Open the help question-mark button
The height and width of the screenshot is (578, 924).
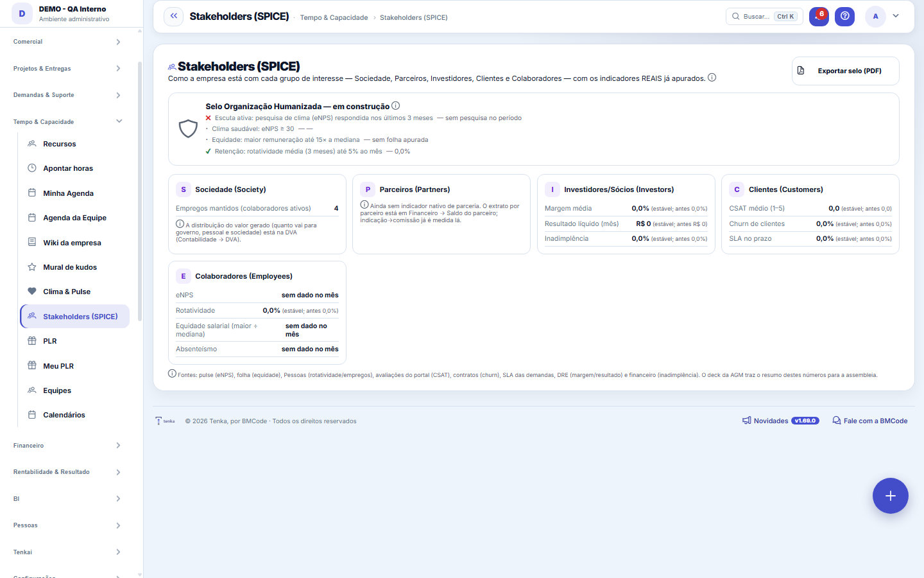(845, 16)
